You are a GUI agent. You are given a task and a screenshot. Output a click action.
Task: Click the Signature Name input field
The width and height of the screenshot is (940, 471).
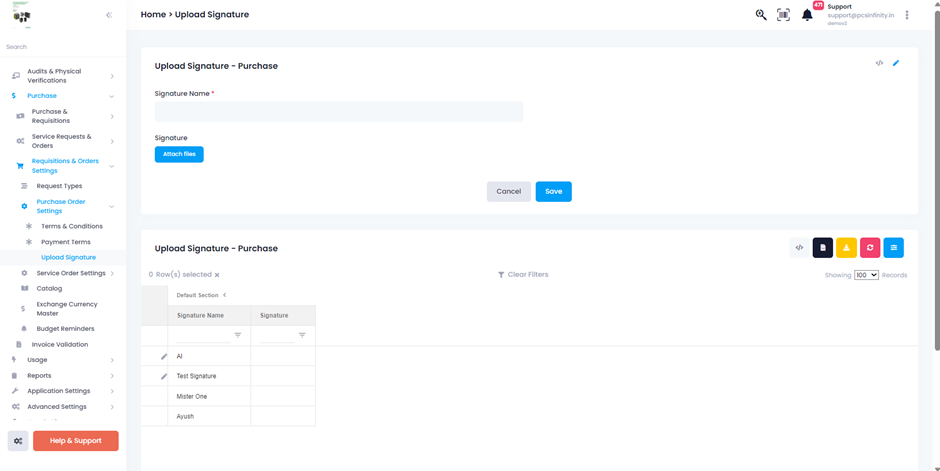(x=339, y=112)
